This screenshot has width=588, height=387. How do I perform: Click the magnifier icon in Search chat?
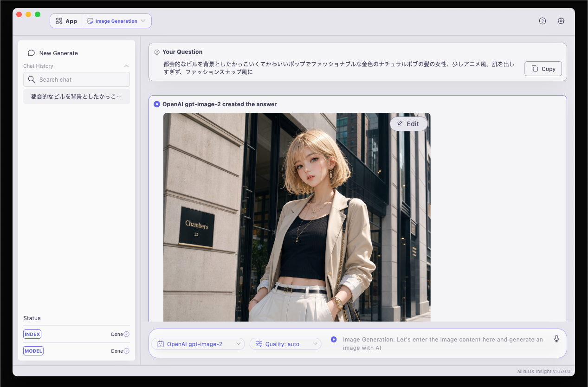point(32,79)
